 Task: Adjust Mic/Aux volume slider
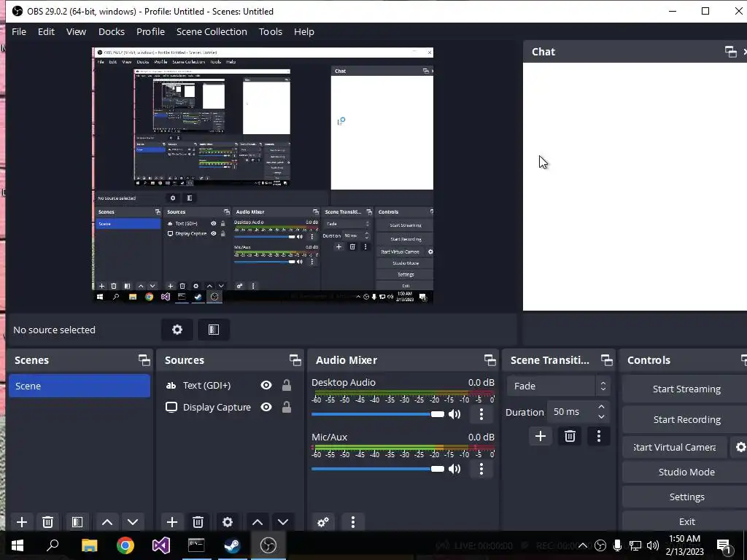point(378,469)
